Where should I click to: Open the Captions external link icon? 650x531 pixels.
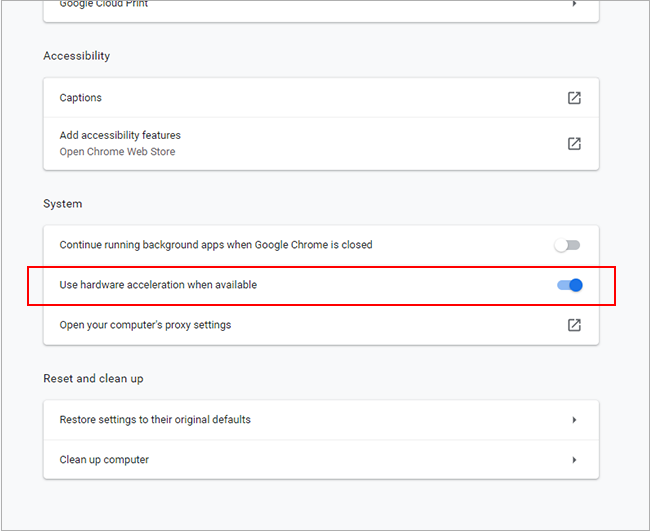(574, 98)
